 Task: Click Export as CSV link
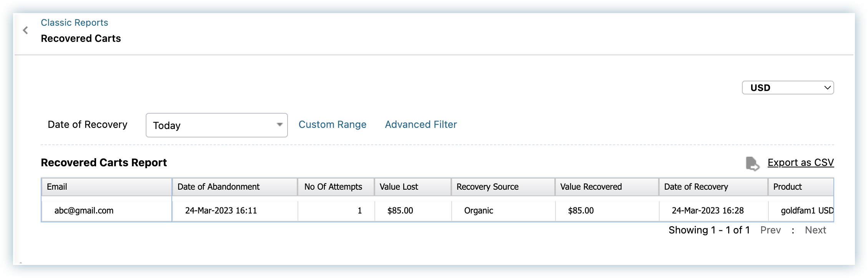pos(800,162)
